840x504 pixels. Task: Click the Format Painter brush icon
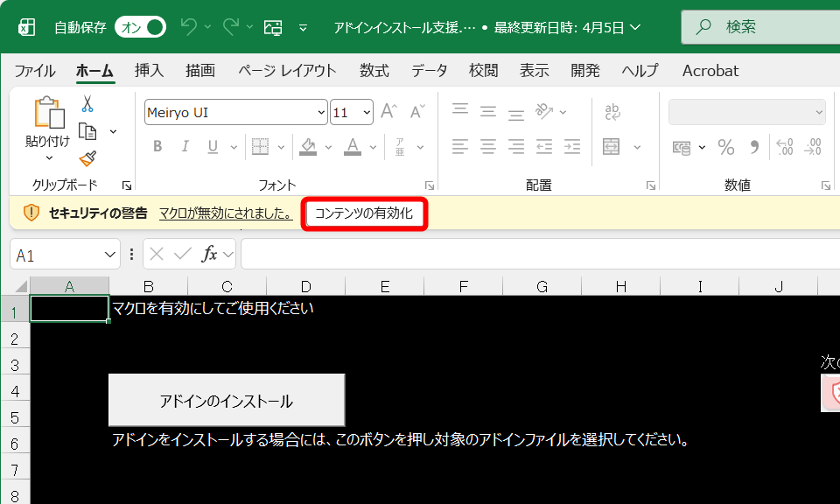[x=87, y=158]
